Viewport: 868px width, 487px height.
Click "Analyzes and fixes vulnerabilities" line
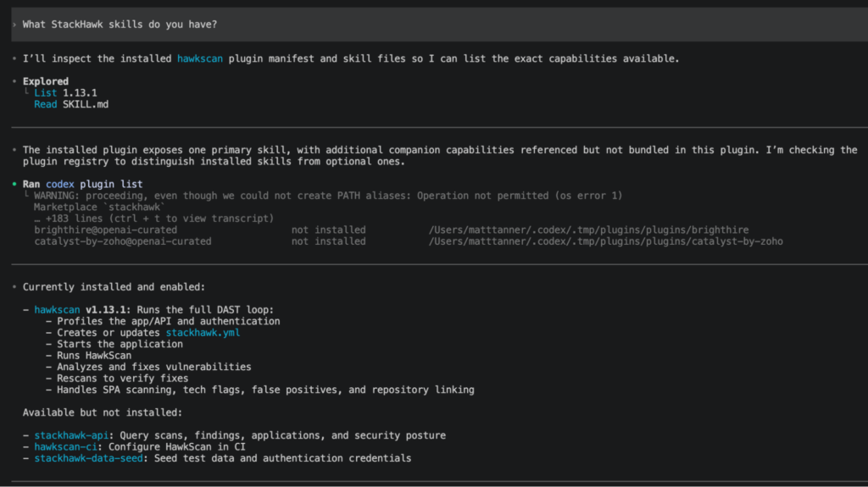click(x=154, y=368)
